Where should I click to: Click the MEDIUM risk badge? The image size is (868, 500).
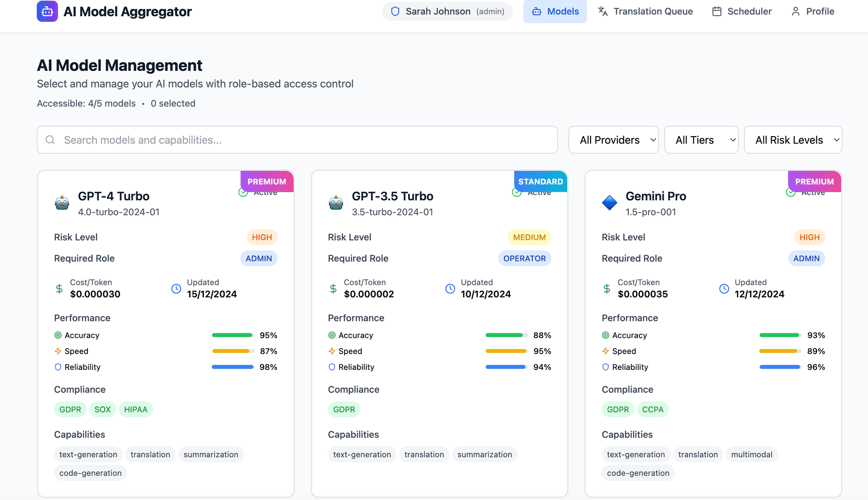click(x=529, y=237)
